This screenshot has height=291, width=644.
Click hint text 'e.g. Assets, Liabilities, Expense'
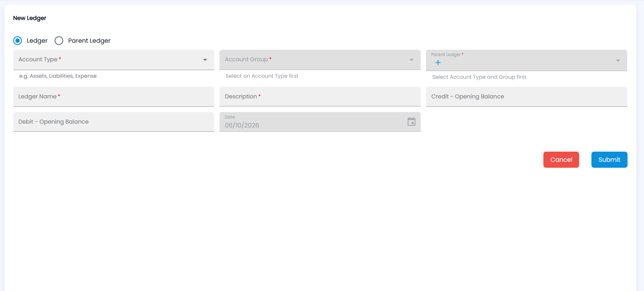58,76
